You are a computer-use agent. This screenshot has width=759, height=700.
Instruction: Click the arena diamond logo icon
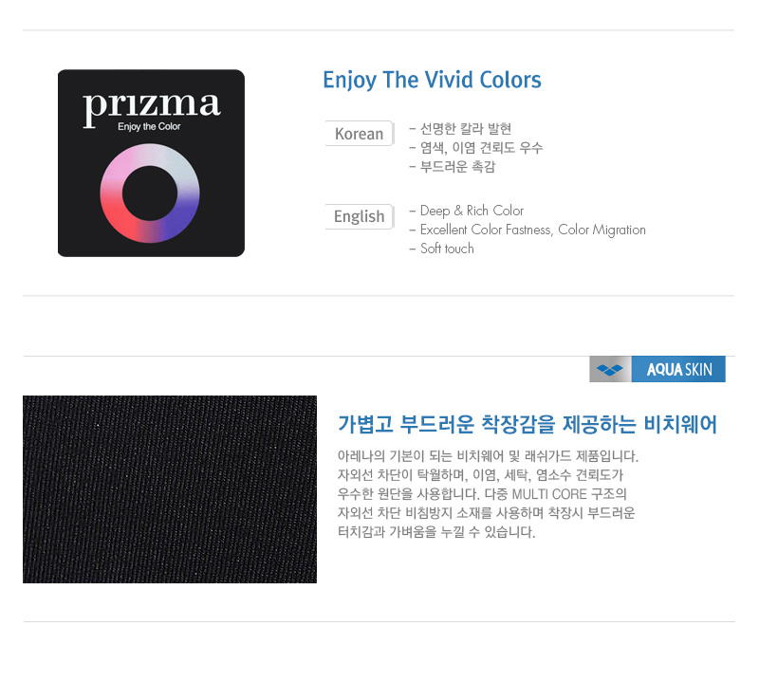coord(610,369)
